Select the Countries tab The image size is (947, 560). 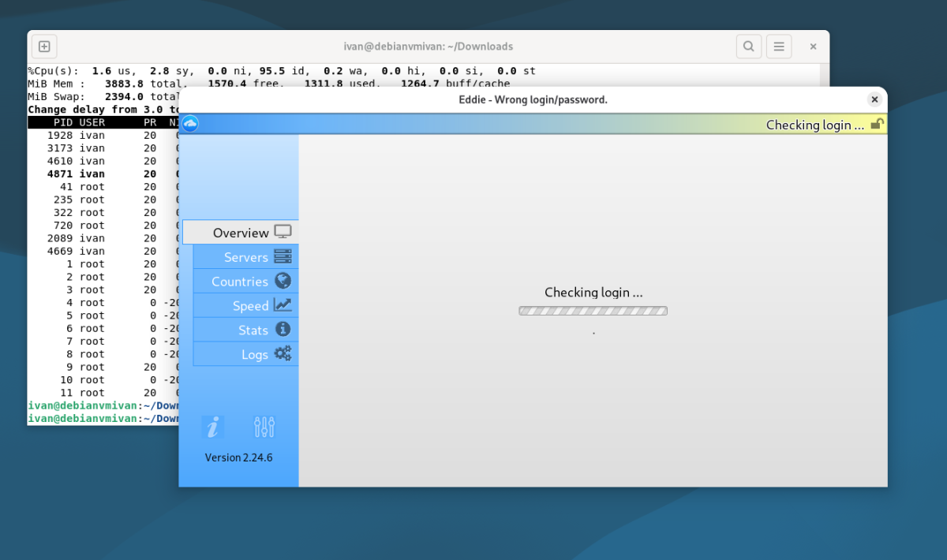click(245, 281)
